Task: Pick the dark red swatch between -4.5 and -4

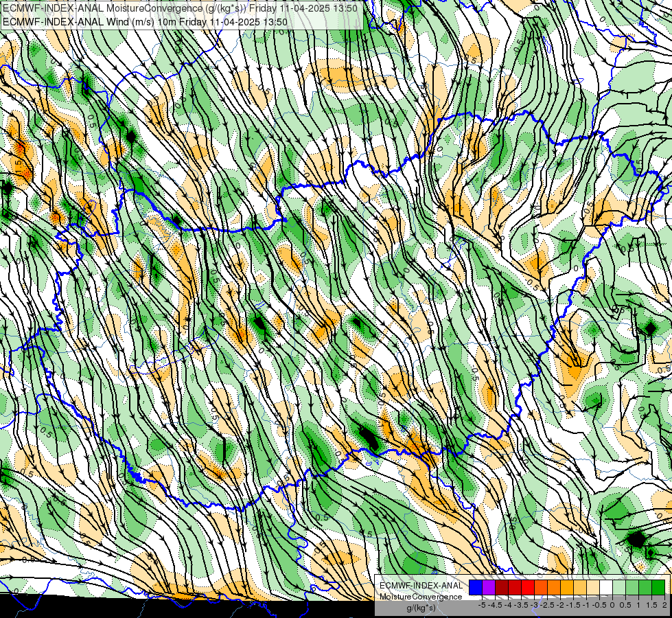Action: (x=502, y=588)
